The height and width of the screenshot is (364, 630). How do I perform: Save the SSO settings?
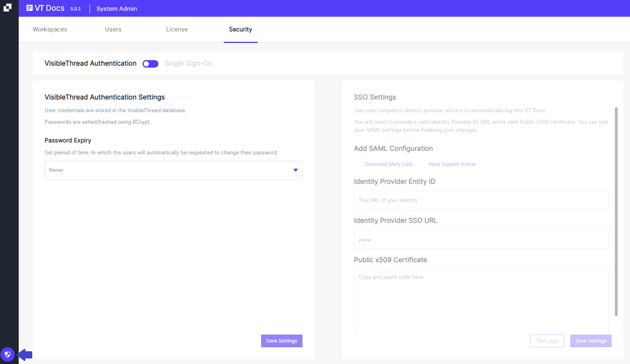point(591,341)
